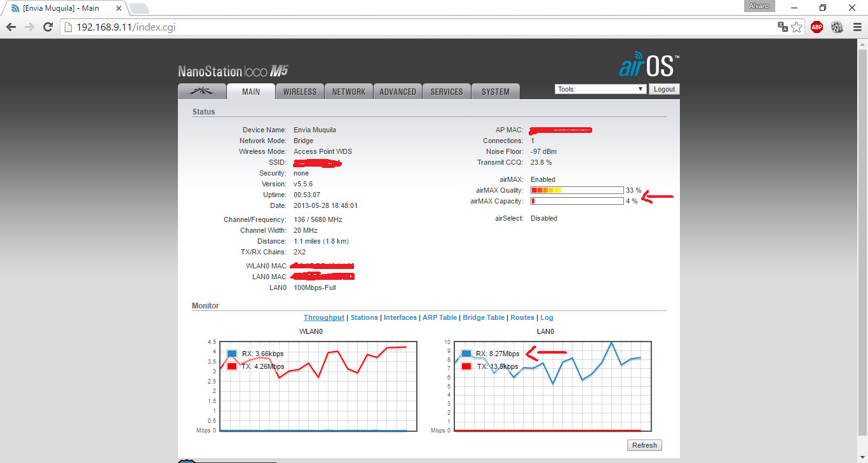Image resolution: width=868 pixels, height=463 pixels.
Task: Open the Interfaces monitor link
Action: click(x=400, y=317)
